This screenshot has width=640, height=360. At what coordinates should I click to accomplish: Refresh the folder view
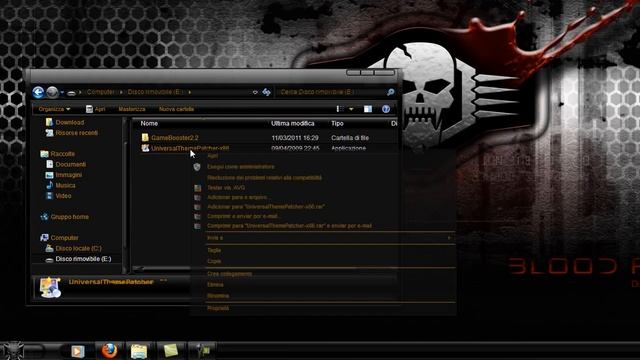[x=267, y=92]
